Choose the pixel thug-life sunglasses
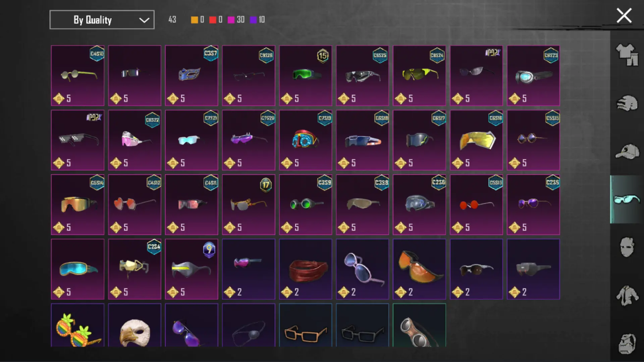 pyautogui.click(x=77, y=140)
